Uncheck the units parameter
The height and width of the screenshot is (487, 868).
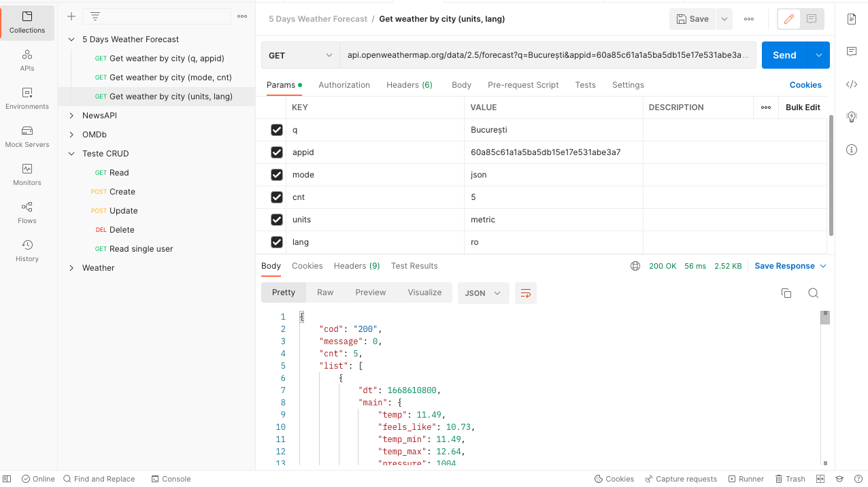coord(276,219)
